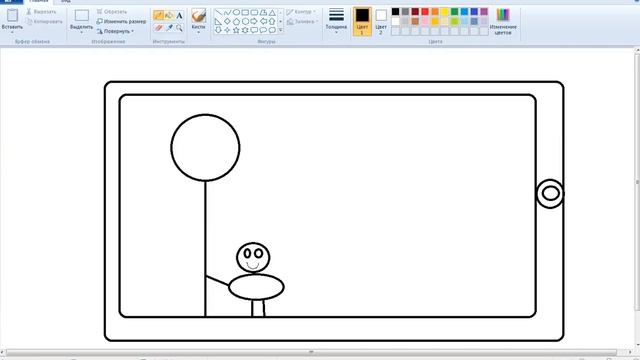Choose the Cloud callout shape
Screen dimensions: 640x360
pyautogui.click(x=272, y=30)
